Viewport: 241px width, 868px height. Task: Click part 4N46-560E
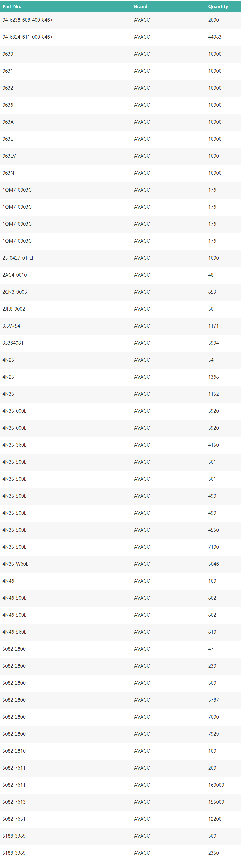[14, 632]
